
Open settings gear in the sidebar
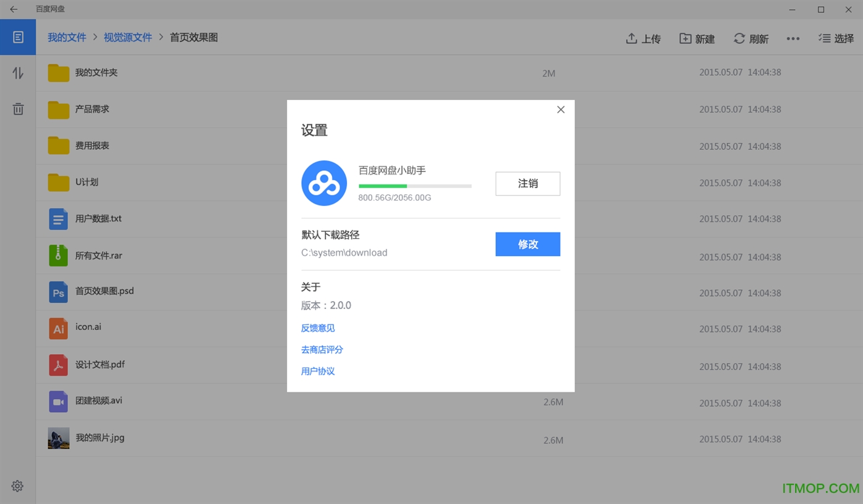point(17,486)
